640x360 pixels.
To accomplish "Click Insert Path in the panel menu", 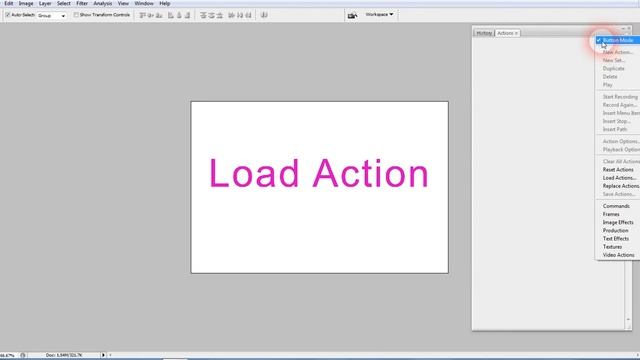I will tap(615, 129).
